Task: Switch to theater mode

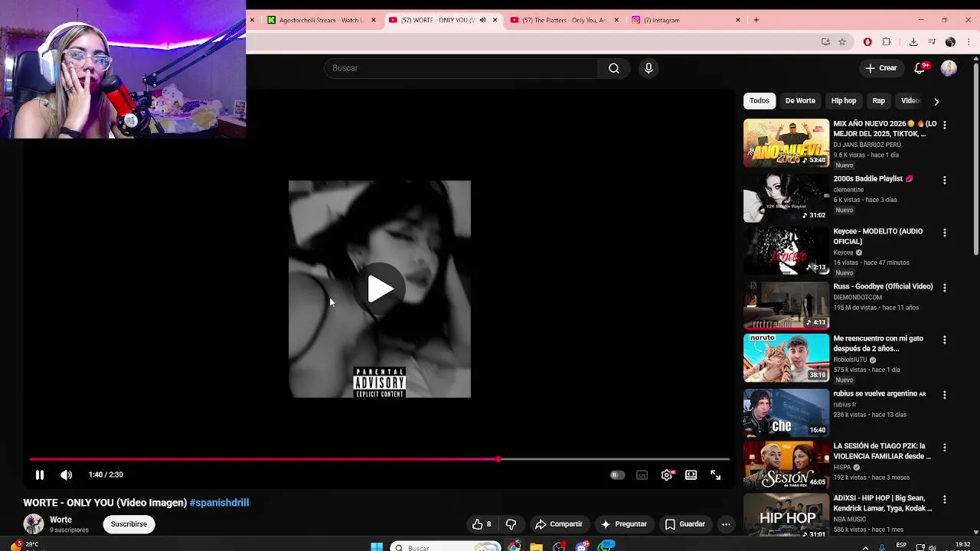Action: point(691,475)
